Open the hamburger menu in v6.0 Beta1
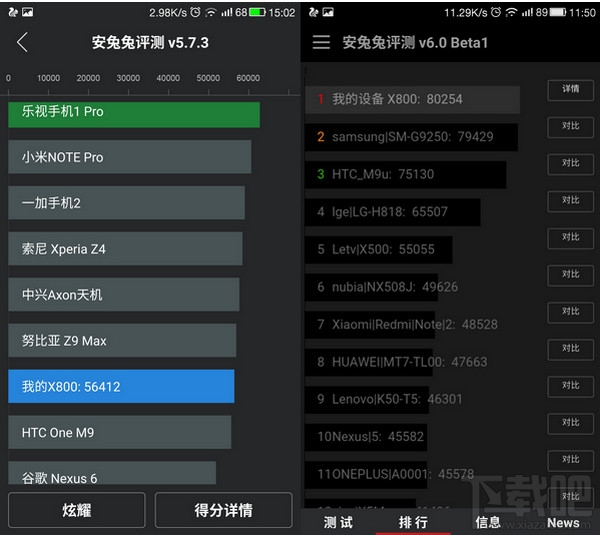 tap(321, 42)
